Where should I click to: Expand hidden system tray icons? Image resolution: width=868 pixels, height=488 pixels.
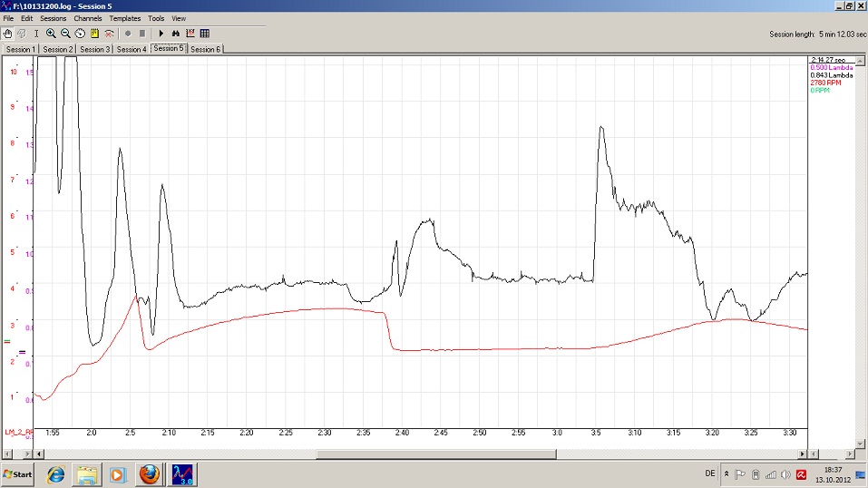[726, 474]
